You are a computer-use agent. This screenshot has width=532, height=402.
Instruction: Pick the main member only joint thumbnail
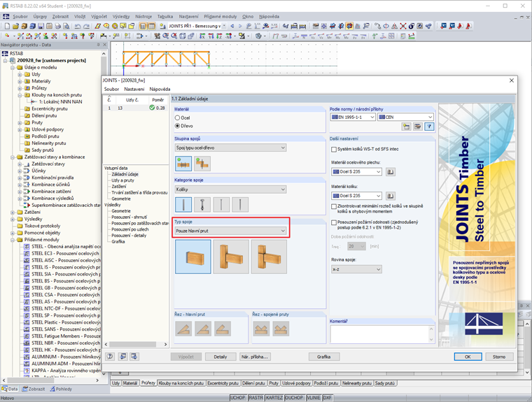coord(192,257)
